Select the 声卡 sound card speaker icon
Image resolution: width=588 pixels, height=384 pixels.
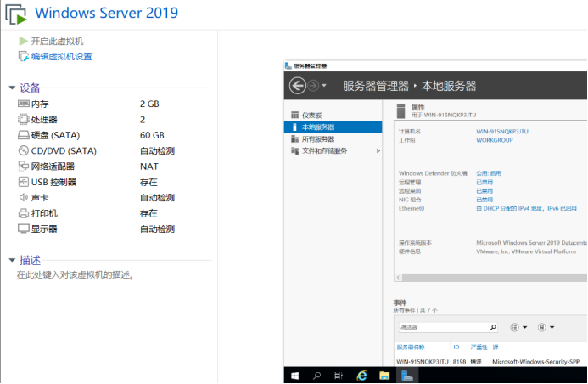[x=23, y=197]
